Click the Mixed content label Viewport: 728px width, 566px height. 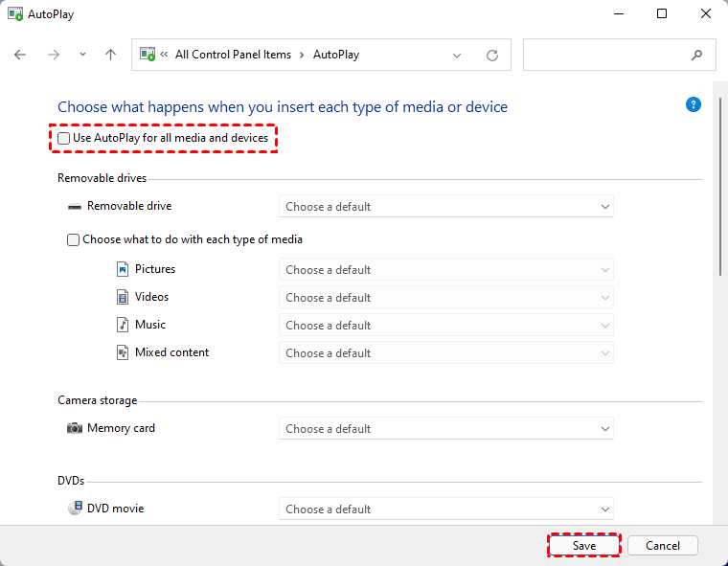[x=171, y=352]
